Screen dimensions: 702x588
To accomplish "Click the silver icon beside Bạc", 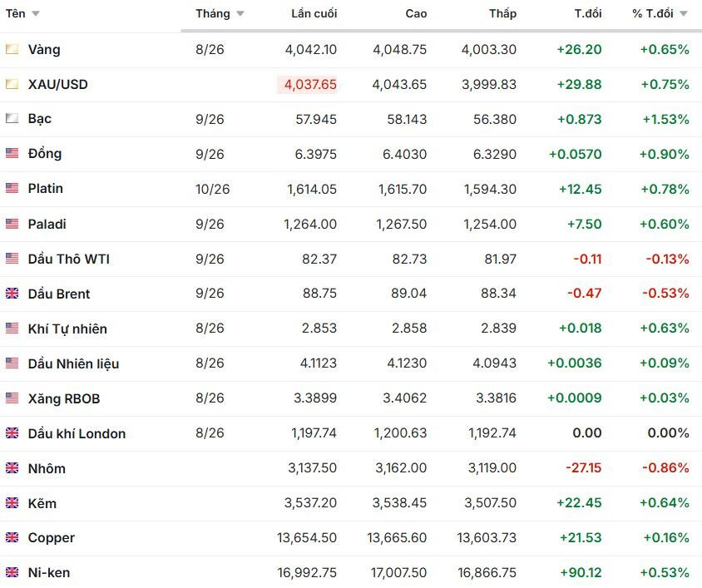I will pyautogui.click(x=12, y=118).
